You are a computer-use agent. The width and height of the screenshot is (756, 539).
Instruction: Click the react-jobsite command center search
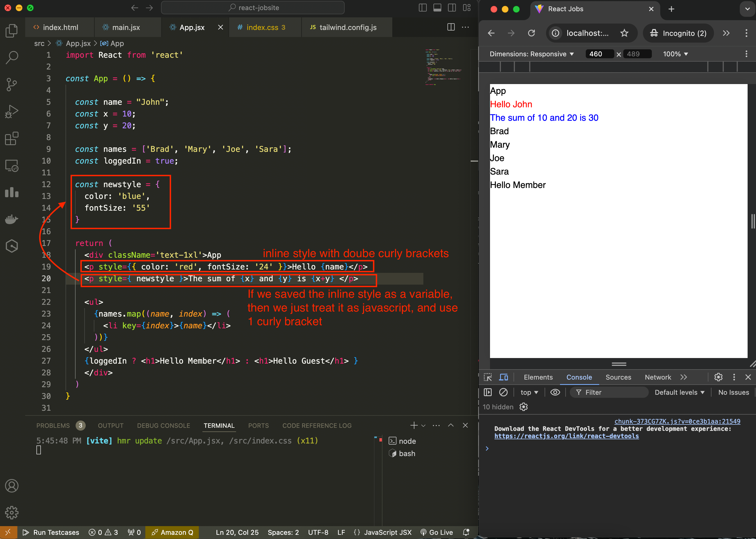tap(253, 8)
